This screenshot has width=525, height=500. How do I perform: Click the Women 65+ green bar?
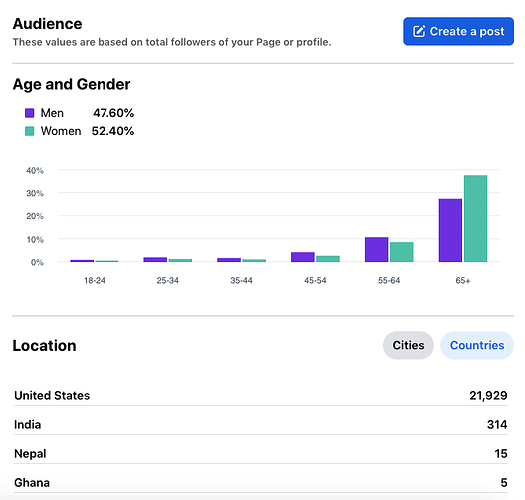coord(475,218)
